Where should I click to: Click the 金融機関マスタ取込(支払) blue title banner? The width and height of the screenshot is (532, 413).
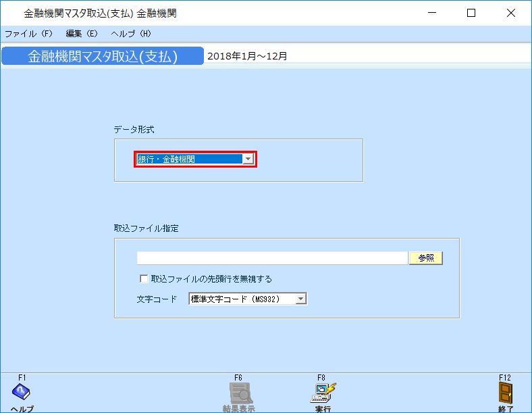click(103, 56)
